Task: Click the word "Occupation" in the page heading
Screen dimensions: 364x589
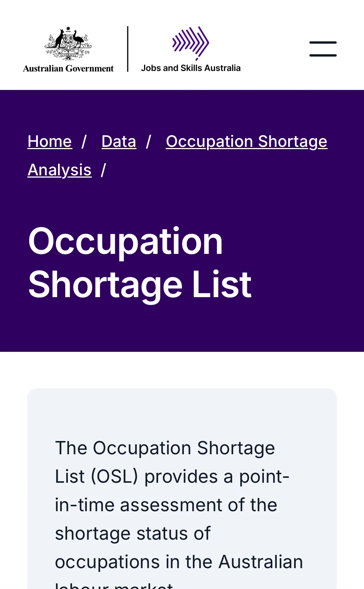Action: click(x=126, y=242)
